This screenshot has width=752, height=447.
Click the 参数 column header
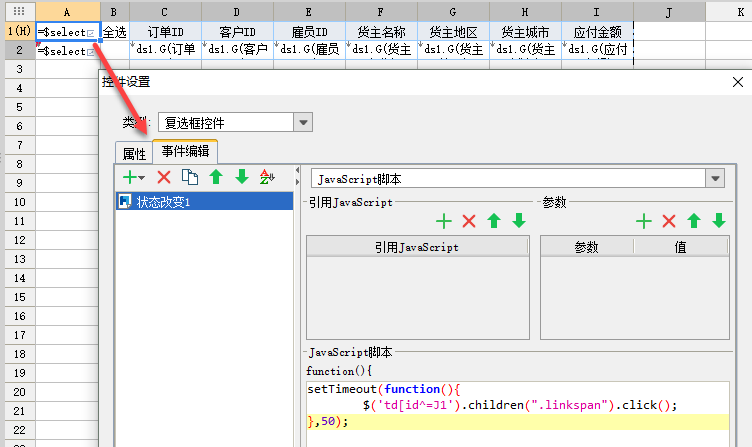coord(587,247)
